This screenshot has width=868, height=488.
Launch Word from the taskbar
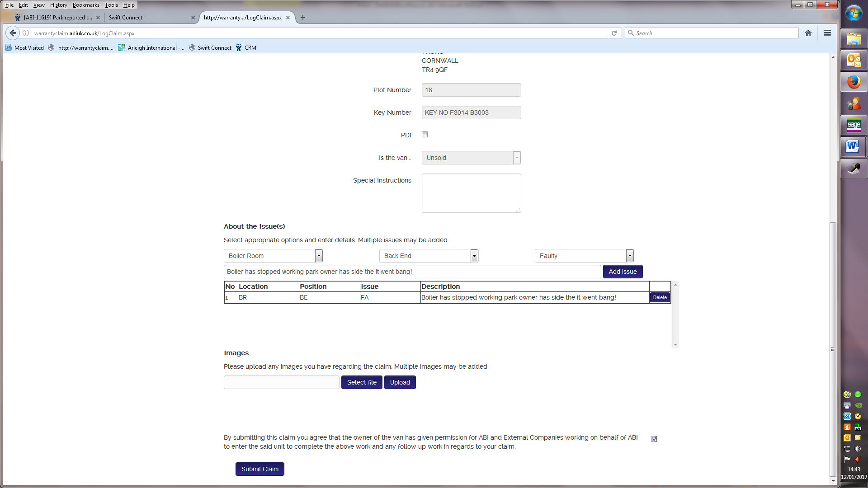853,146
